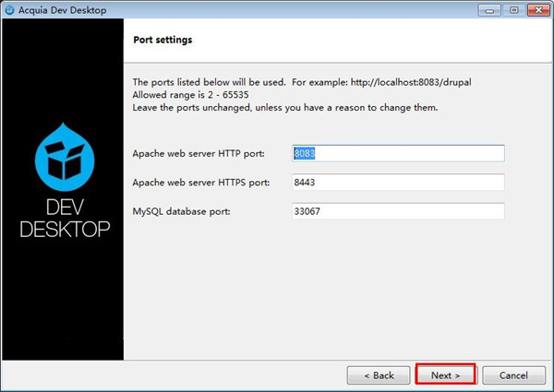Go back with the Back button
554x392 pixels.
378,375
